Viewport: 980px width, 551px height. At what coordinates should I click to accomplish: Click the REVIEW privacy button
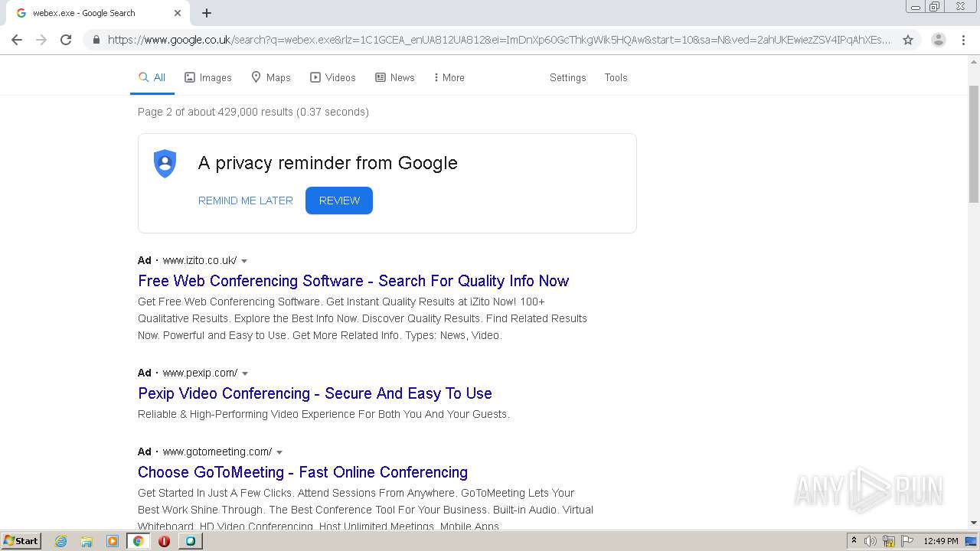coord(339,201)
